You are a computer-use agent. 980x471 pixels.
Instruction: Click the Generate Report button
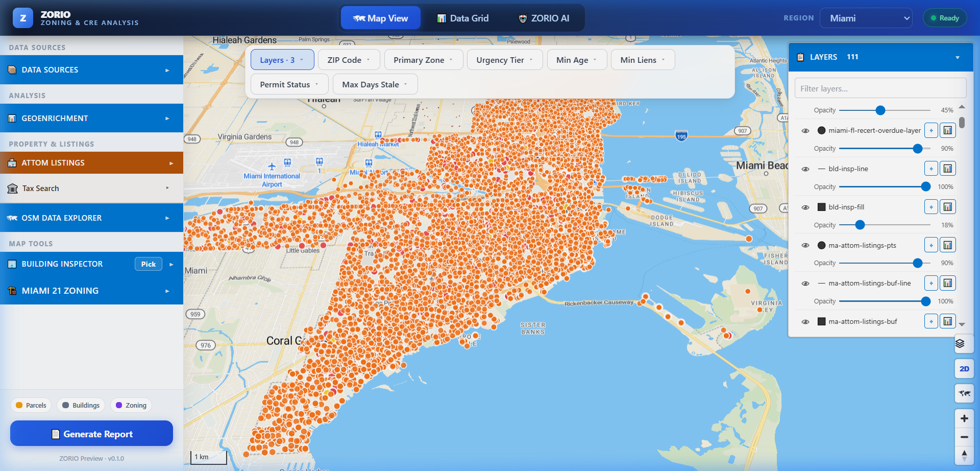(x=92, y=434)
